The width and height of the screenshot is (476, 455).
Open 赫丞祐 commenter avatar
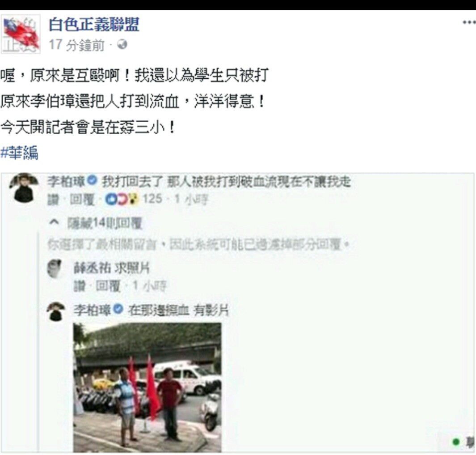(56, 268)
